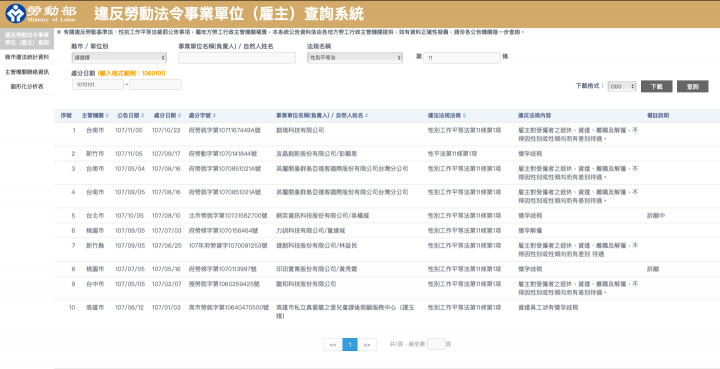Click the start date field showing 1070101
The width and height of the screenshot is (720, 369).
tap(97, 85)
